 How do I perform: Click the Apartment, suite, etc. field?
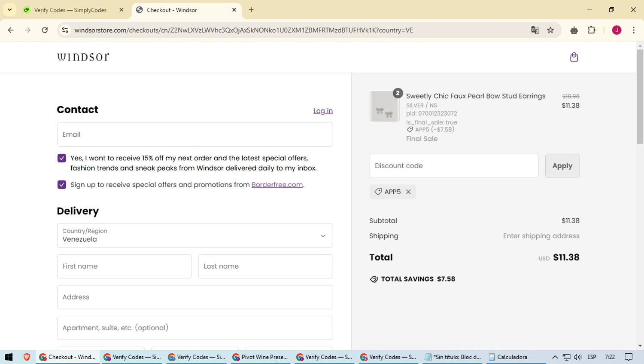tap(195, 328)
